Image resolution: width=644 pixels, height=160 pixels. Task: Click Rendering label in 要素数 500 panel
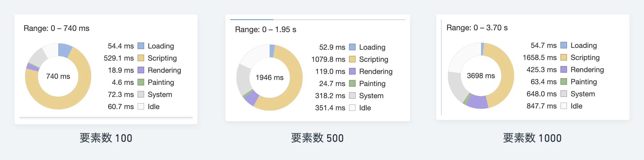point(376,72)
